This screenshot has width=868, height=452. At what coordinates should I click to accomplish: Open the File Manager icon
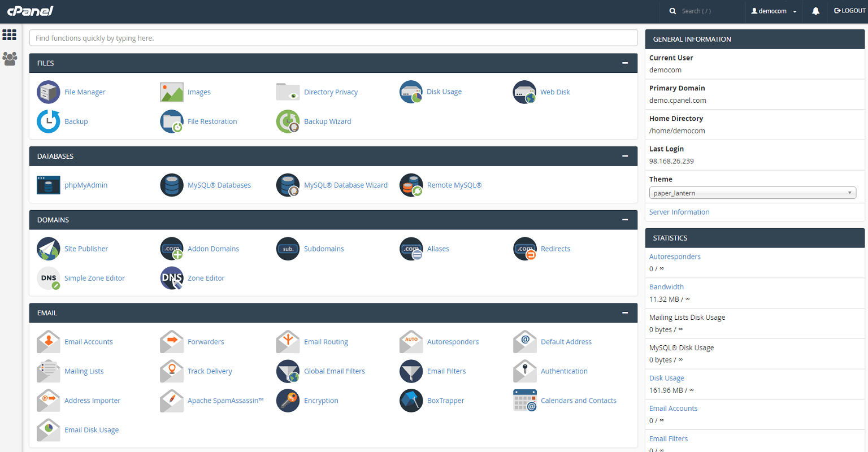49,92
